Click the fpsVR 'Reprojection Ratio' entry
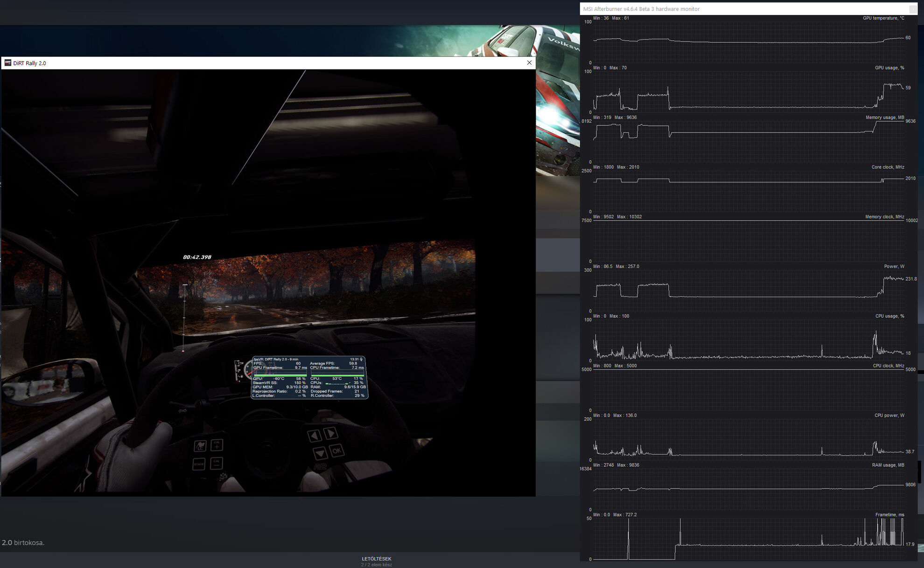 coord(279,391)
